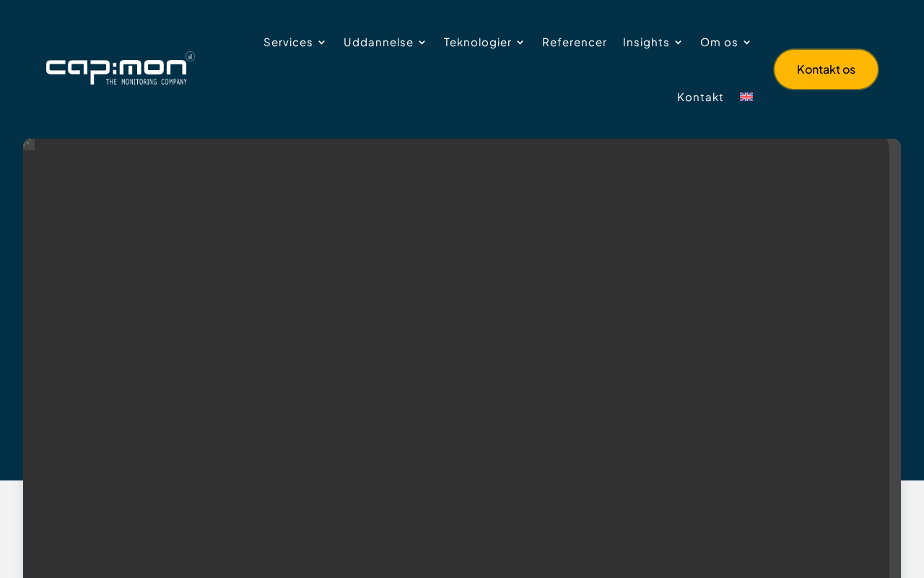Expand the Uddannelse chevron arrow

click(422, 43)
